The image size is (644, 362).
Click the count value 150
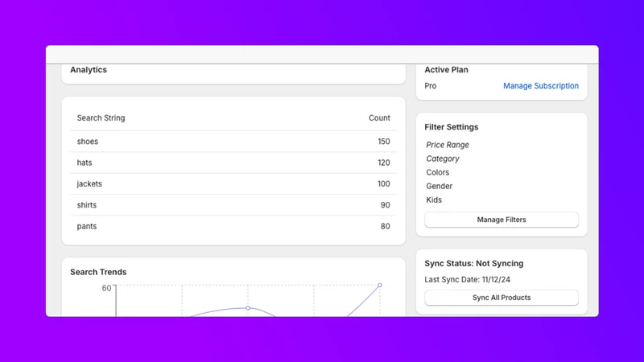384,142
